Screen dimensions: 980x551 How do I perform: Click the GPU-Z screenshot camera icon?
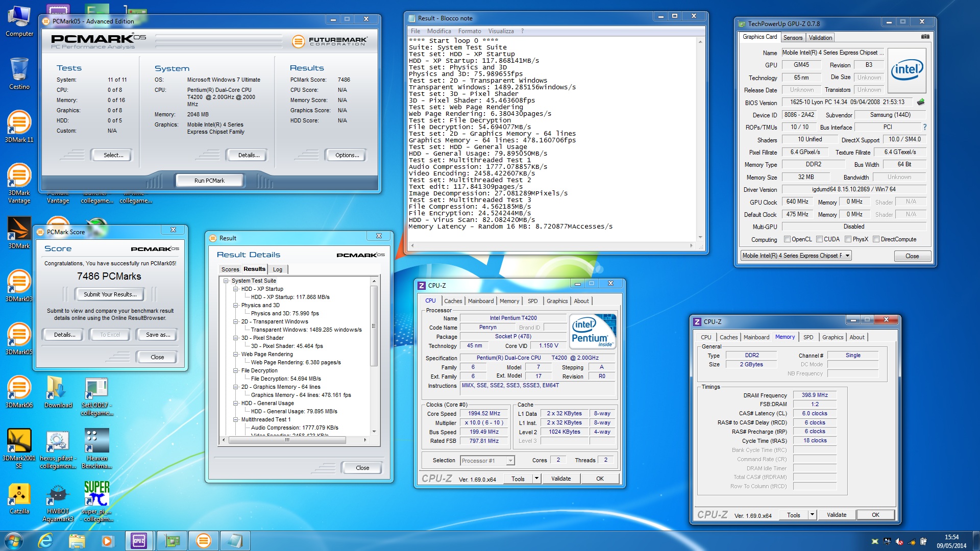[925, 37]
